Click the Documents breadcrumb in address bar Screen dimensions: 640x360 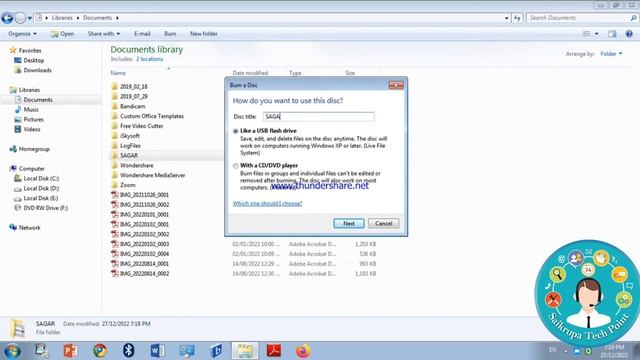click(x=98, y=18)
